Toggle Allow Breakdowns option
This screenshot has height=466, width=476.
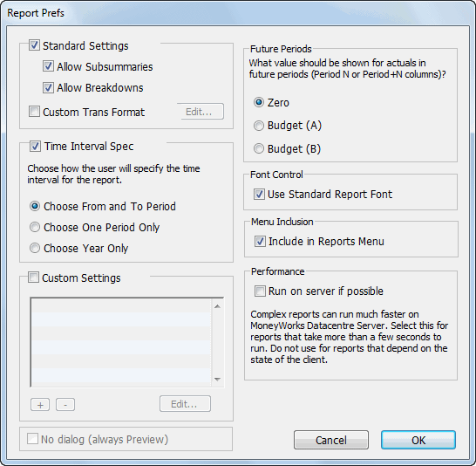[48, 88]
